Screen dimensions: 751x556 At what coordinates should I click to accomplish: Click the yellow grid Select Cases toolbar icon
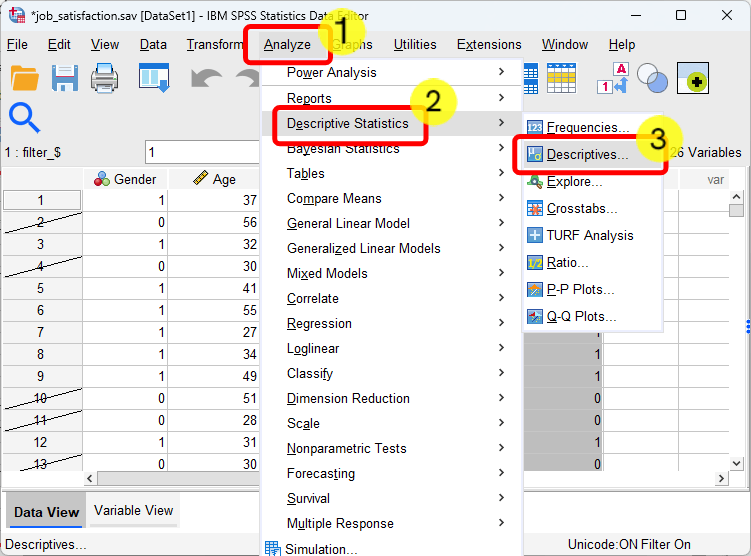[x=561, y=78]
